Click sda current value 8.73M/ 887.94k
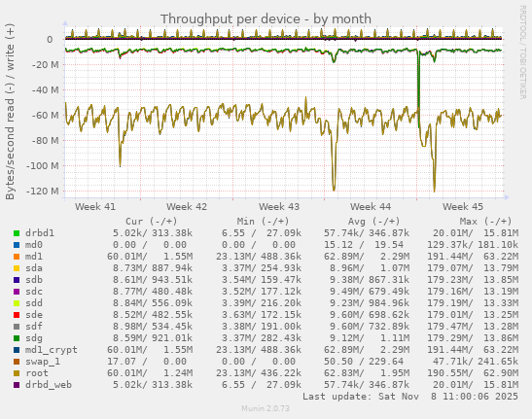The image size is (532, 419). pyautogui.click(x=153, y=268)
